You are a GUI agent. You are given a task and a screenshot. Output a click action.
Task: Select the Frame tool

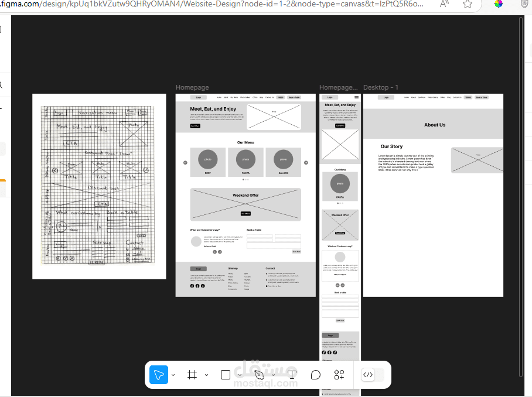point(192,375)
